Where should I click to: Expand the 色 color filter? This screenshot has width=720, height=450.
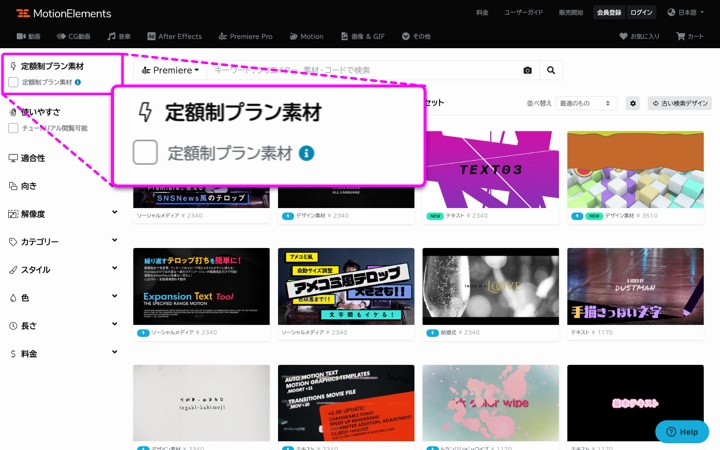click(x=63, y=298)
